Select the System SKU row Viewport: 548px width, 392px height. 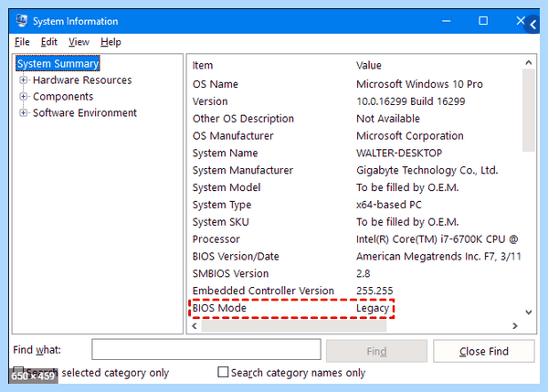pos(354,222)
